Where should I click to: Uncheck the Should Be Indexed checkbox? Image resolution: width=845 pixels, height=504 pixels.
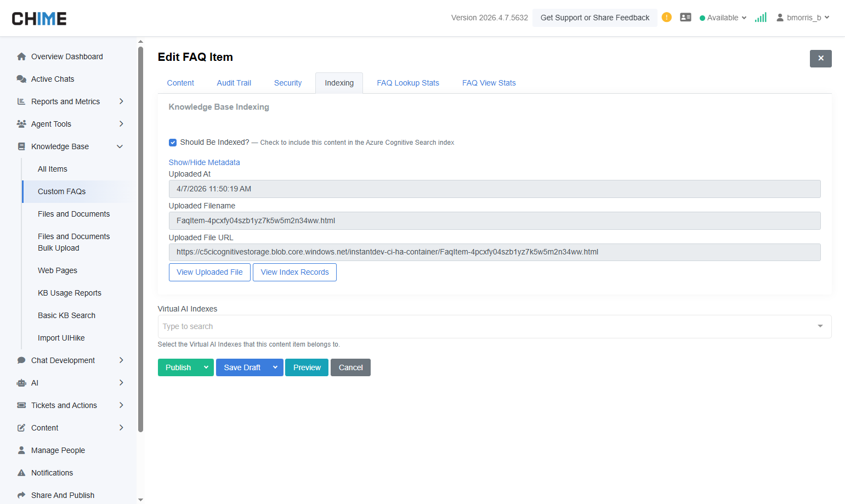pos(173,142)
